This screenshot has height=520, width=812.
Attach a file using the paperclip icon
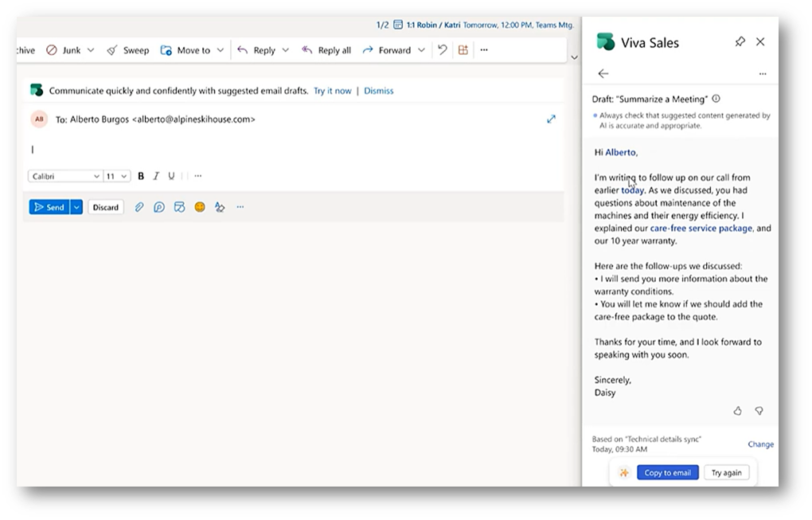pyautogui.click(x=139, y=206)
